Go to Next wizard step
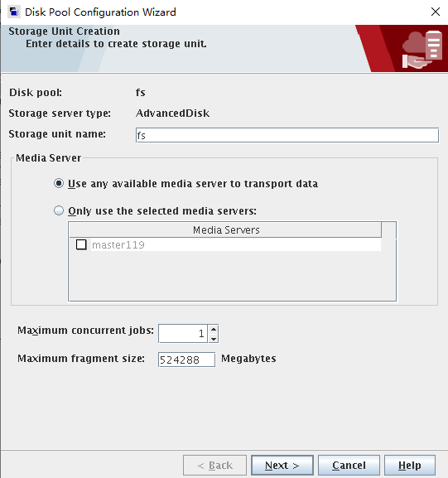The width and height of the screenshot is (448, 478). pyautogui.click(x=282, y=466)
